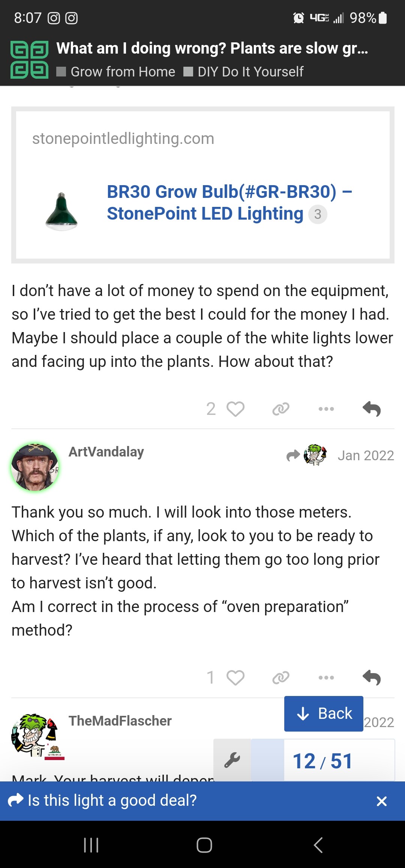Open DIY Do It Yourself category
The width and height of the screenshot is (405, 868).
pyautogui.click(x=250, y=72)
